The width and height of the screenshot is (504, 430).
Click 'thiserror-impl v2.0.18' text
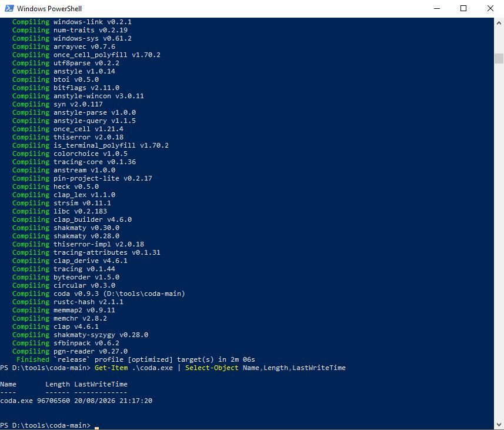tap(99, 245)
